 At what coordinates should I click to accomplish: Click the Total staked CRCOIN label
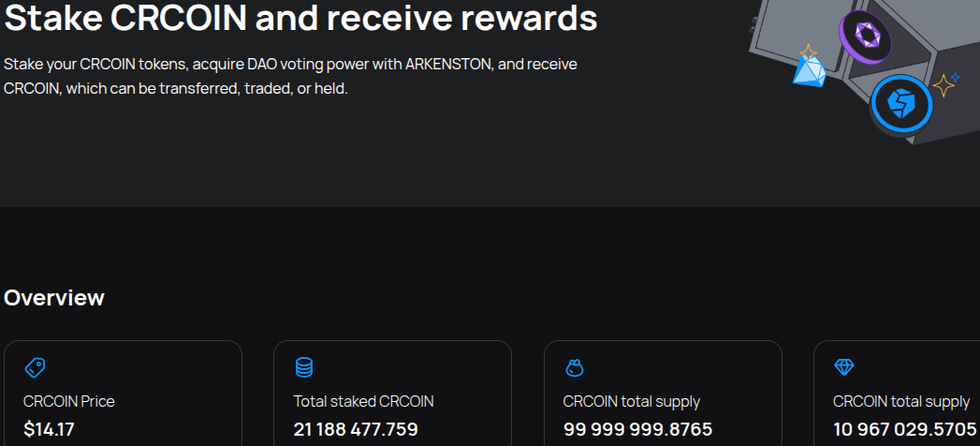point(363,401)
